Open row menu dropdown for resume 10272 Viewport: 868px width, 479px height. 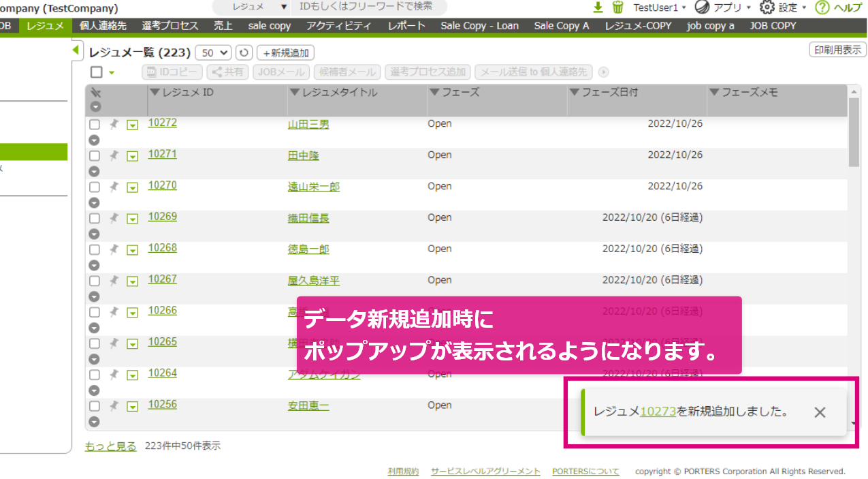(133, 125)
